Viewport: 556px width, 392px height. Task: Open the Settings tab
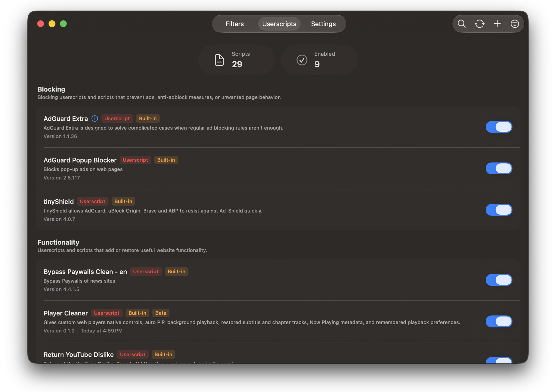323,24
